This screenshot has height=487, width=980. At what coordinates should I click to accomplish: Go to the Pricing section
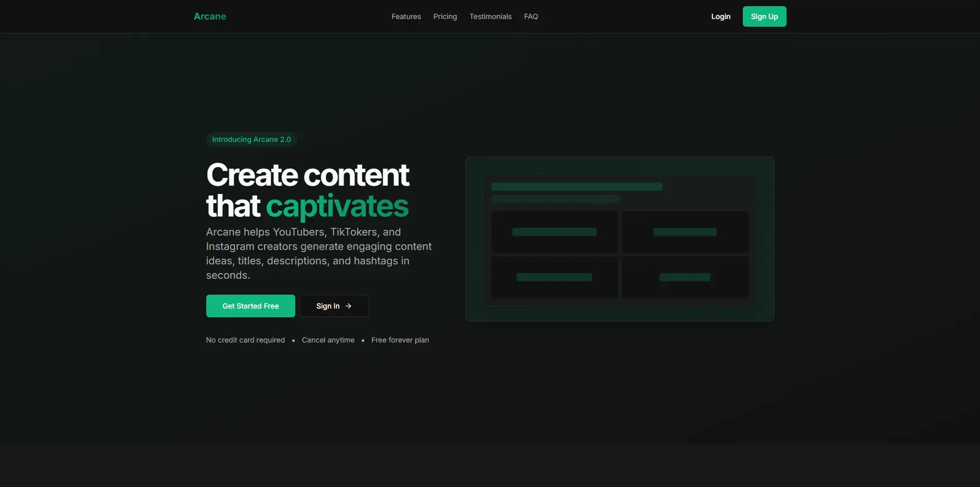pyautogui.click(x=445, y=16)
